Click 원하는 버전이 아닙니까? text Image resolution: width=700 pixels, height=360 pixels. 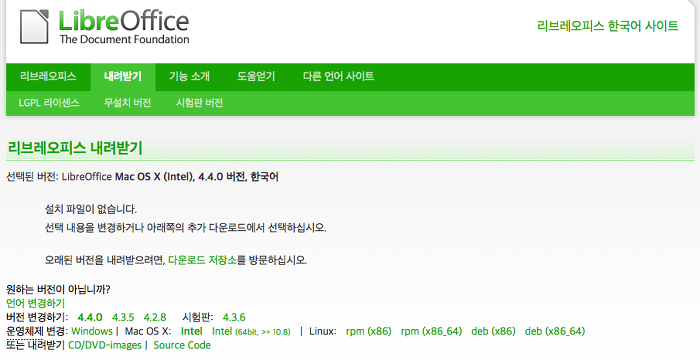(58, 289)
